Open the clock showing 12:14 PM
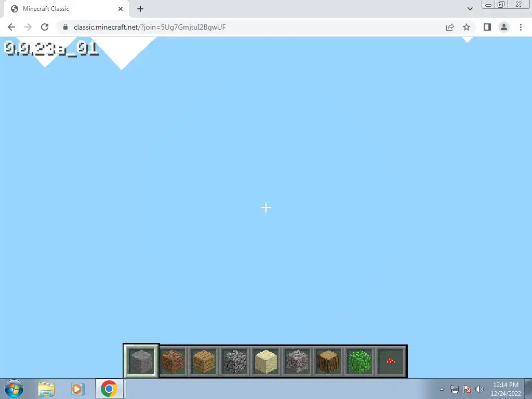 coord(506,389)
